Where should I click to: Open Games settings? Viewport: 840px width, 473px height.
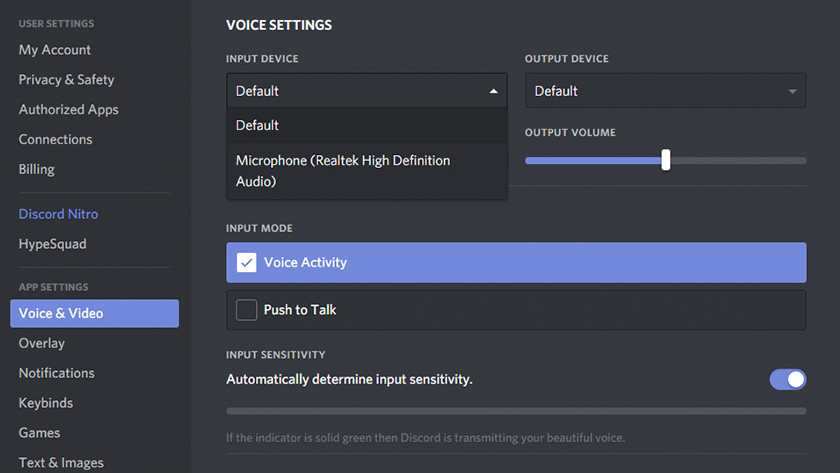[x=39, y=433]
